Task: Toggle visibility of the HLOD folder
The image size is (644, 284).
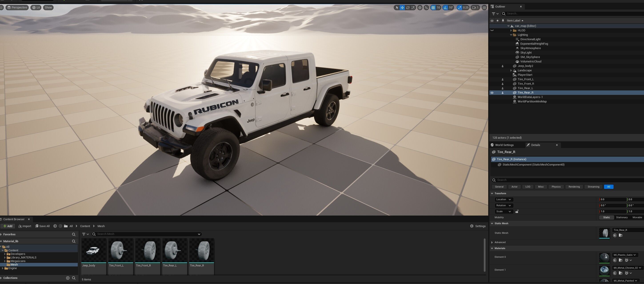Action: [492, 30]
